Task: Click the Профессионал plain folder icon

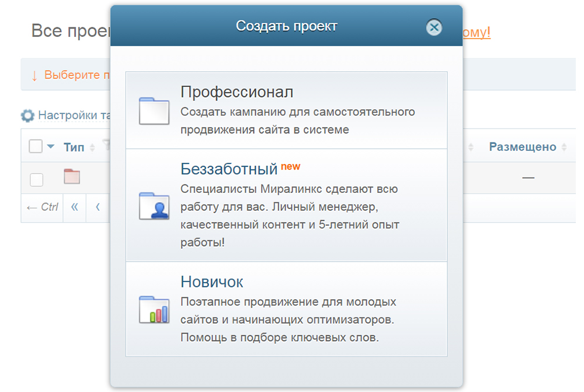Action: 154,111
